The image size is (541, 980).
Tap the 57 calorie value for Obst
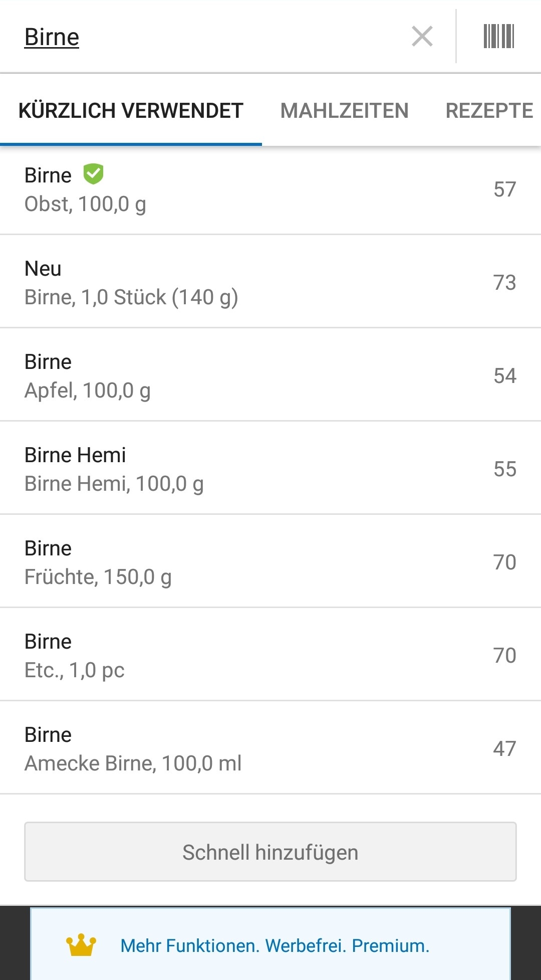(504, 189)
